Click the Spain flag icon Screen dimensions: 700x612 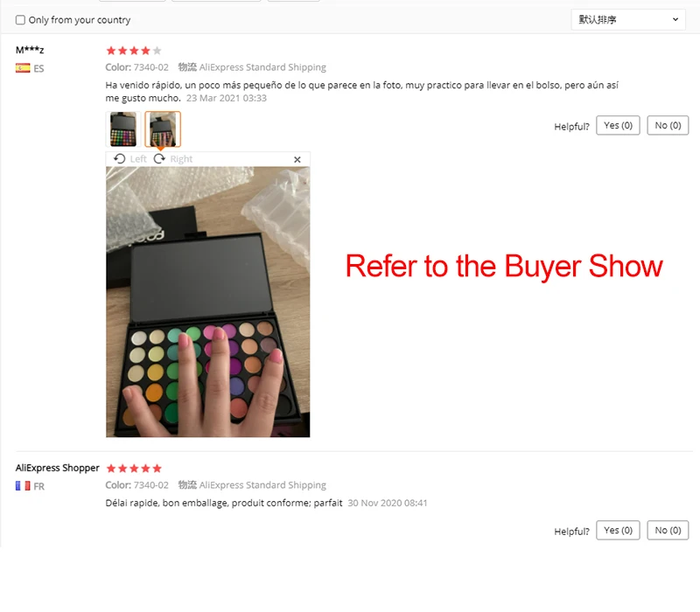[23, 68]
